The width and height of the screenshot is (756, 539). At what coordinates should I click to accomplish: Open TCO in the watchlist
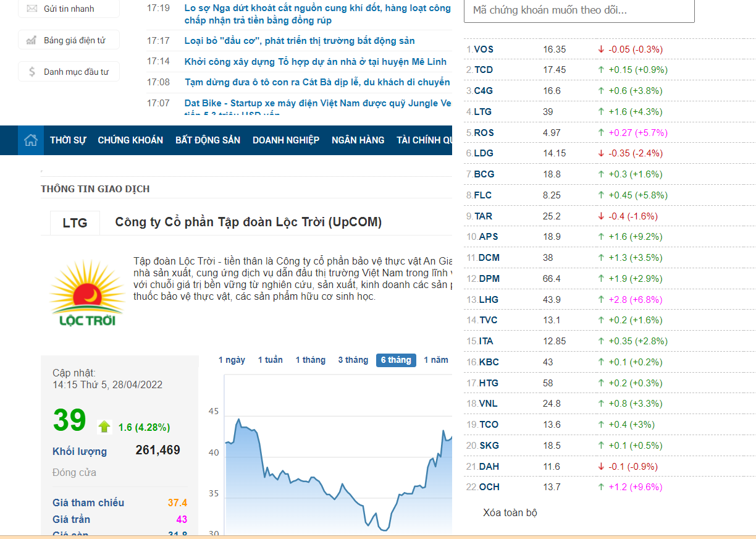489,425
